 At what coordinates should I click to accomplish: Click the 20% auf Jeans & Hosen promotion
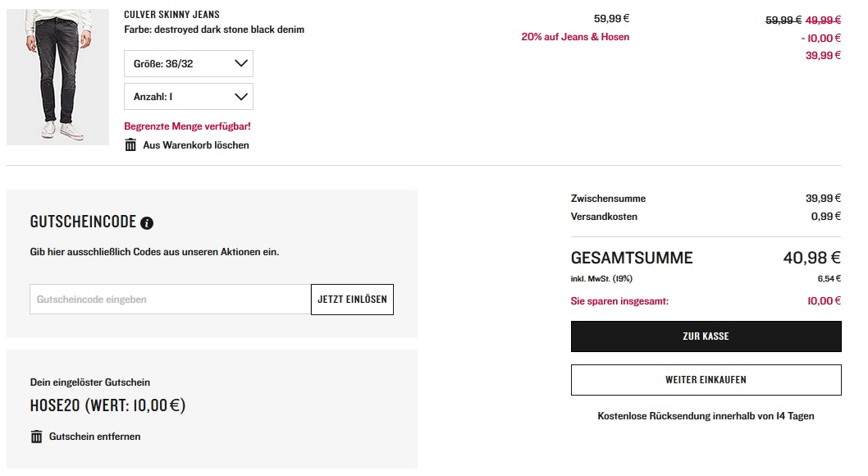coord(575,37)
